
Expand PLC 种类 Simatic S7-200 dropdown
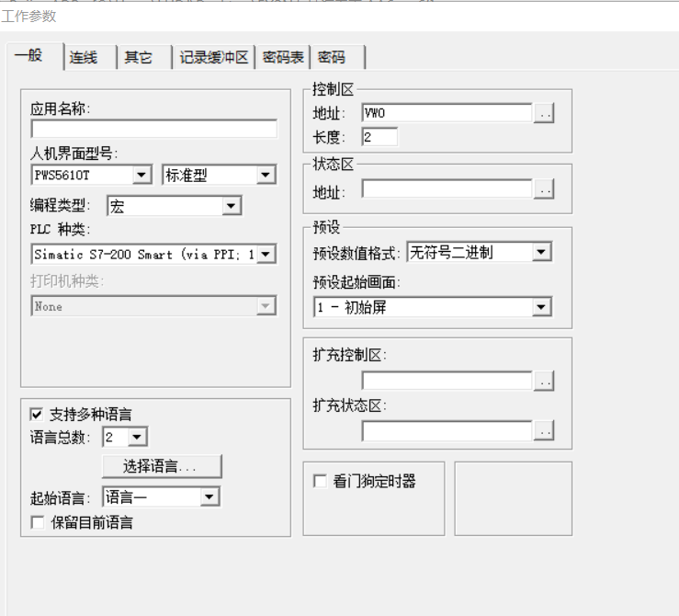(x=266, y=255)
